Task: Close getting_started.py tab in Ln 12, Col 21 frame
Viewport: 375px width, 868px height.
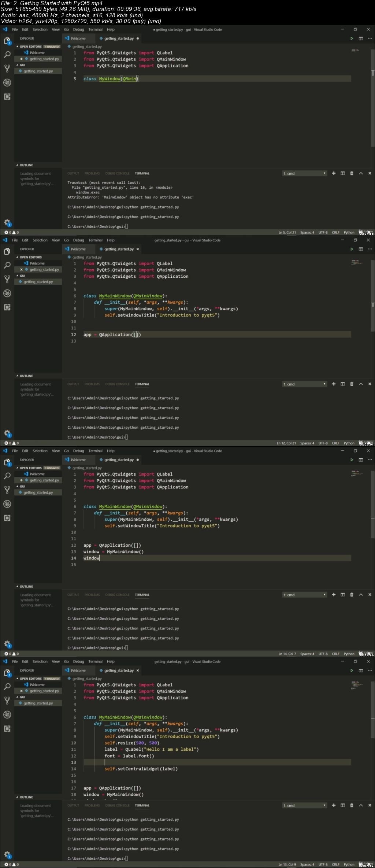Action: [138, 249]
